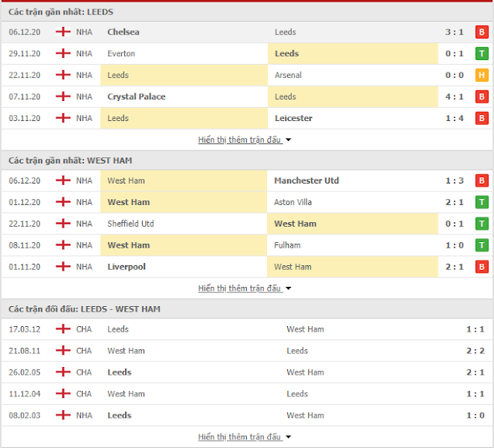Open 'Hiển thị thêm trận đấu' link for head-to-head

click(239, 436)
